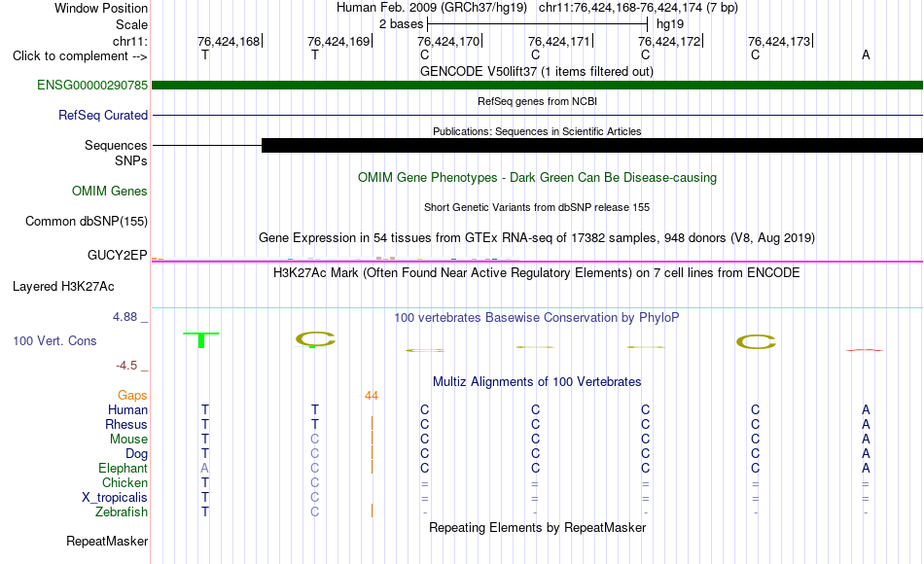Click the GTEx Gene Expression track title
The width and height of the screenshot is (924, 564).
tap(537, 237)
